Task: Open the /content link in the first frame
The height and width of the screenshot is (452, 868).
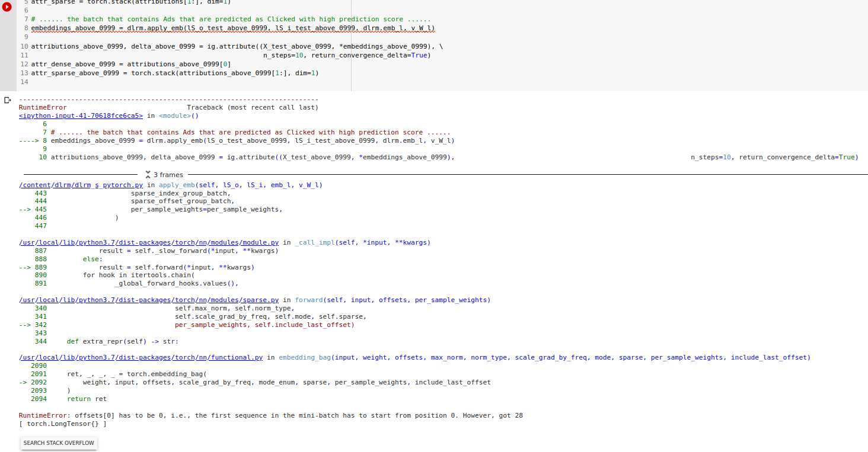Action: (34, 184)
